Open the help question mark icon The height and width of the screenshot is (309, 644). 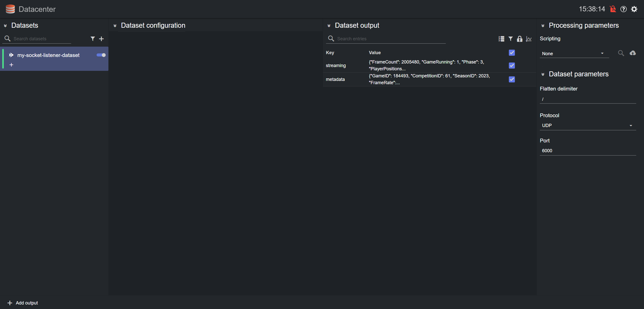click(x=623, y=9)
